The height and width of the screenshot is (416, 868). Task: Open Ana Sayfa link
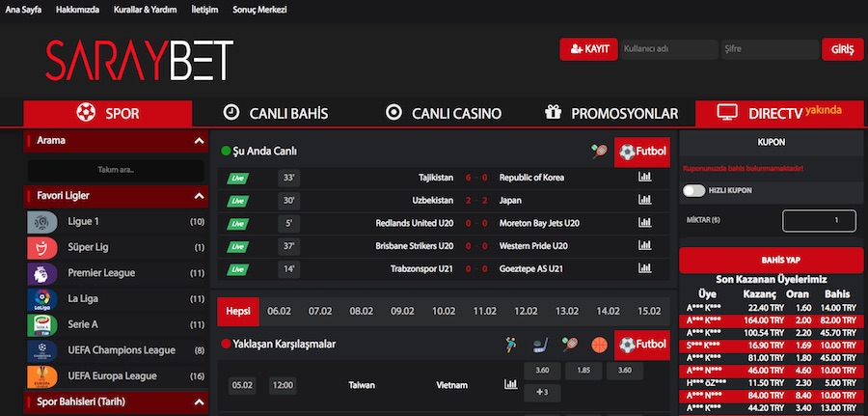tap(23, 10)
